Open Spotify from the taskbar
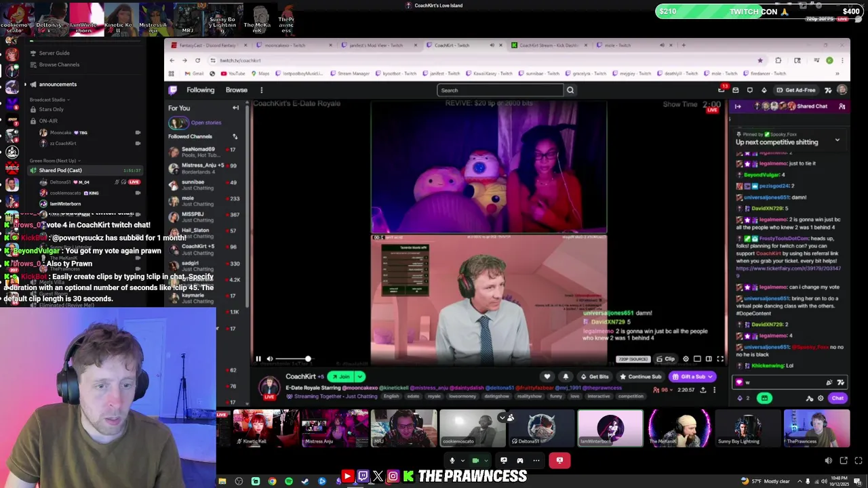The height and width of the screenshot is (488, 868). click(x=289, y=481)
